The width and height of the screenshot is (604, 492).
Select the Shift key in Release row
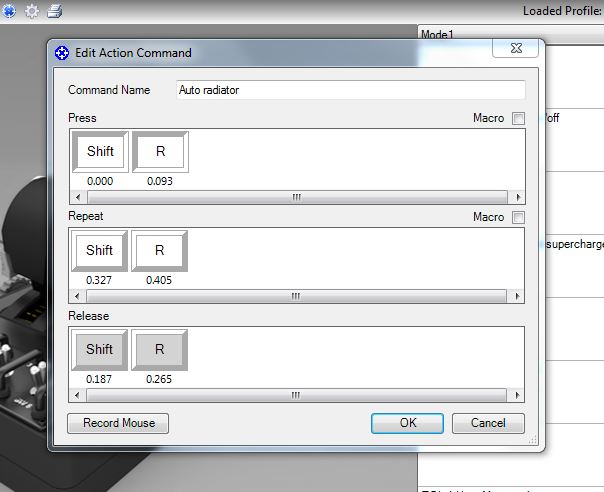coord(99,349)
